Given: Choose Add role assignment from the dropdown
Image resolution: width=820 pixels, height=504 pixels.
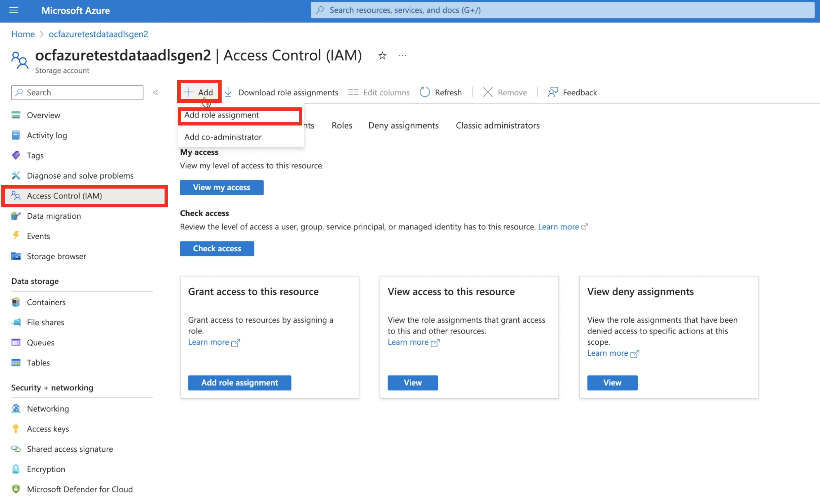Looking at the screenshot, I should tap(240, 115).
